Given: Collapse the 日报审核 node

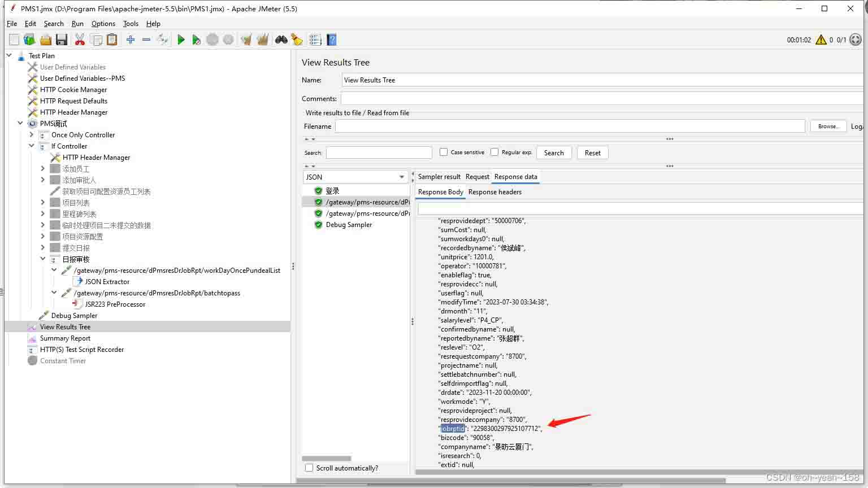Looking at the screenshot, I should point(43,259).
